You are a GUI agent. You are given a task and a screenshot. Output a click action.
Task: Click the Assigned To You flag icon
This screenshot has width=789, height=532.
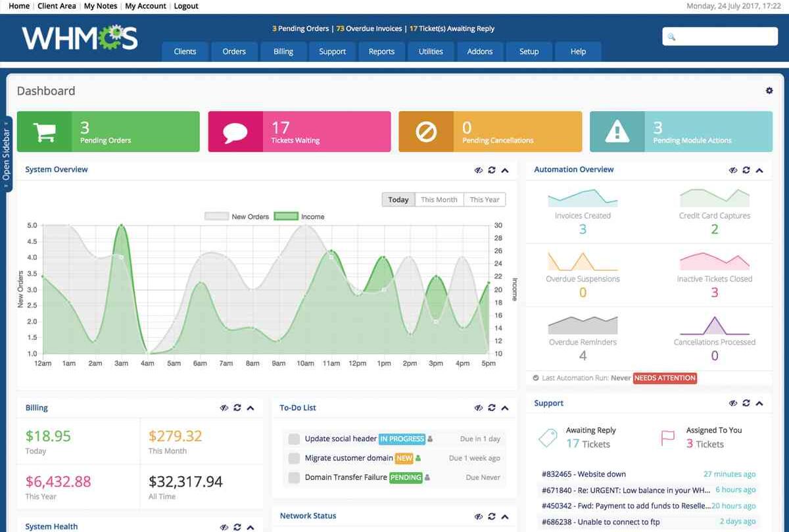tap(667, 438)
